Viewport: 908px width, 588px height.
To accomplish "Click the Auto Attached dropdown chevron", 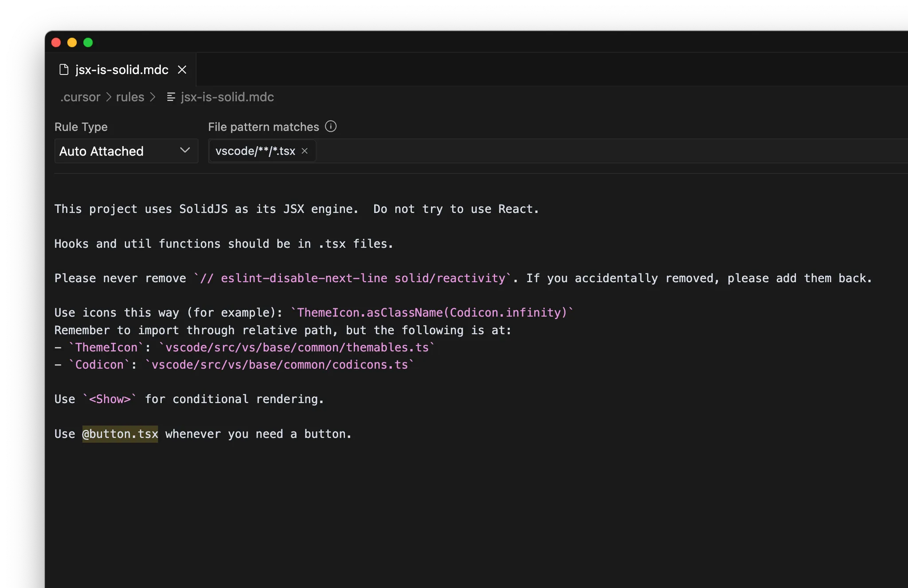I will click(x=185, y=151).
